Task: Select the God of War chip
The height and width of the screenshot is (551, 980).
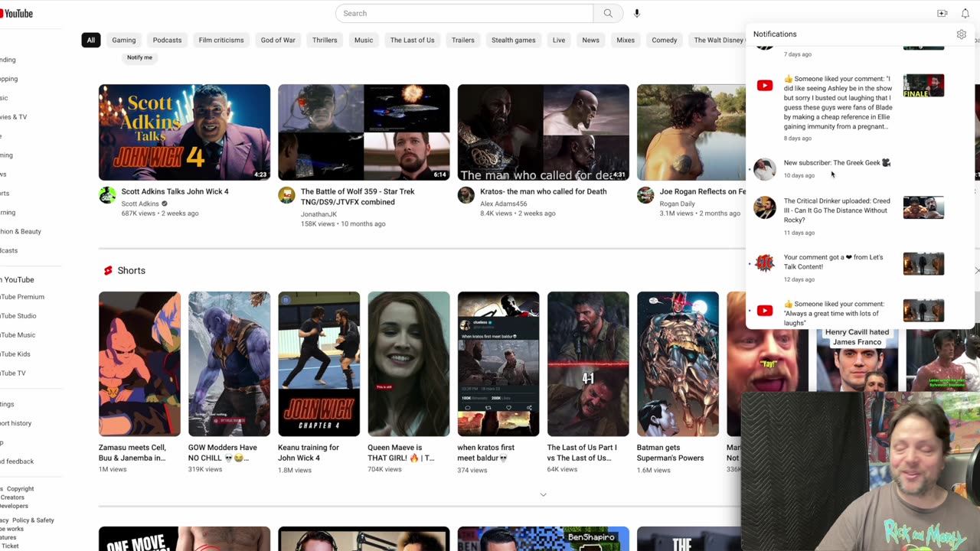Action: [278, 40]
